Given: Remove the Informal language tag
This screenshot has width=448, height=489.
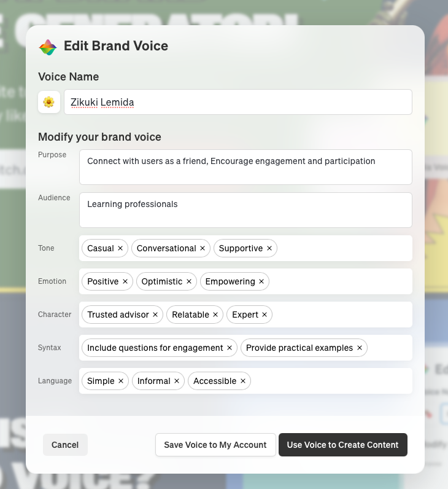Looking at the screenshot, I should click(177, 381).
